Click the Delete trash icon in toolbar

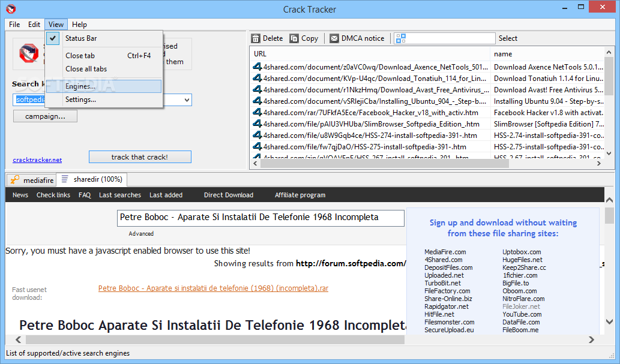click(x=256, y=38)
